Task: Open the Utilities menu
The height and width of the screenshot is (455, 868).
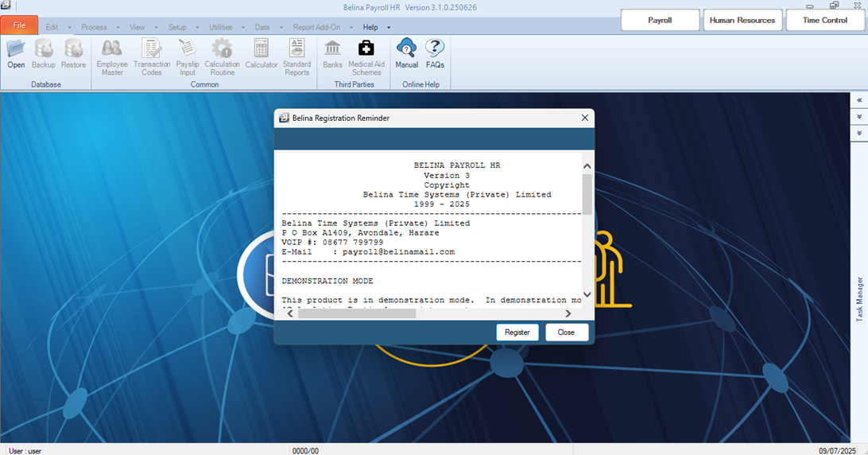Action: click(x=220, y=27)
